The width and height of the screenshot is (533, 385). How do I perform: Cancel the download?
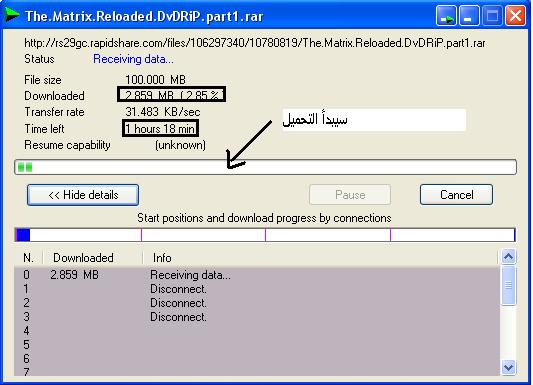pyautogui.click(x=456, y=195)
